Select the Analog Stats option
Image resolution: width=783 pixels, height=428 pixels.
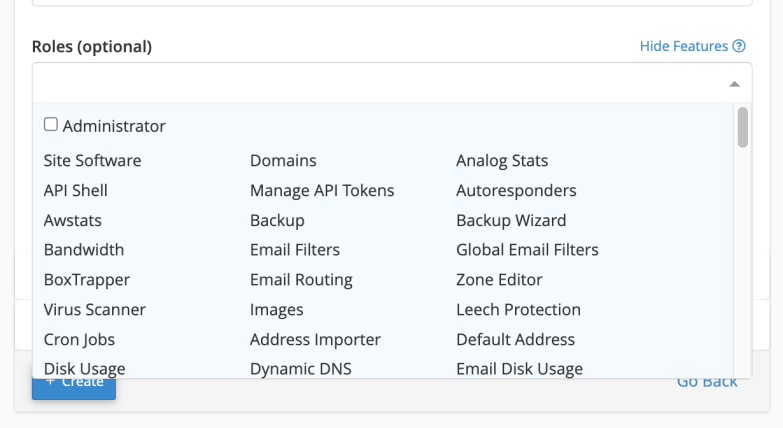click(502, 160)
